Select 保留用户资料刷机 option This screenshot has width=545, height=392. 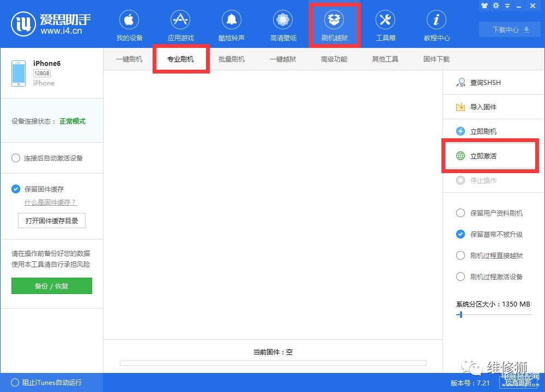(x=460, y=213)
